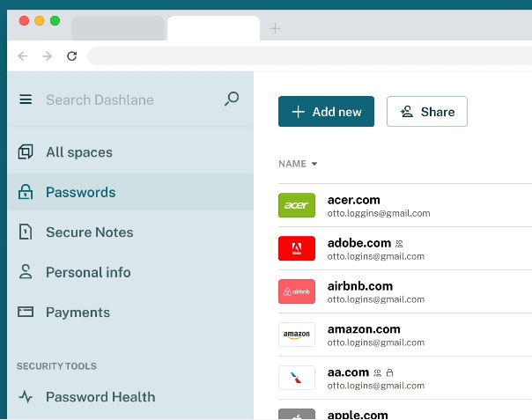This screenshot has width=532, height=420.
Task: Focus the Search Dashlane field
Action: coord(100,99)
